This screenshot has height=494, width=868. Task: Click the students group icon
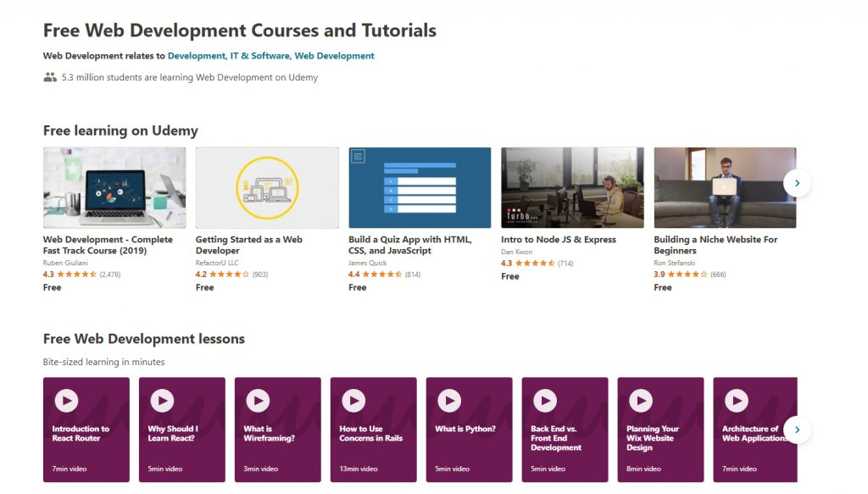coord(50,77)
